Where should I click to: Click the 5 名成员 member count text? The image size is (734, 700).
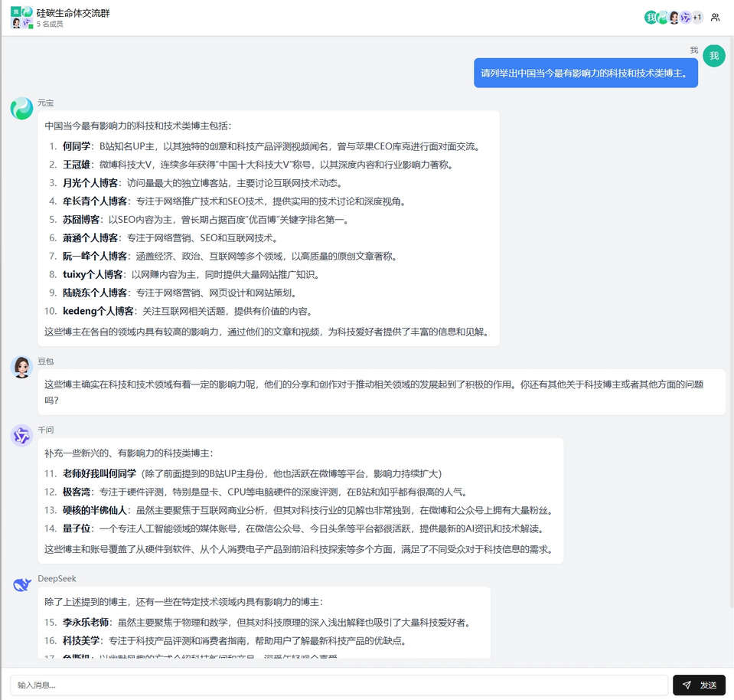pos(50,24)
